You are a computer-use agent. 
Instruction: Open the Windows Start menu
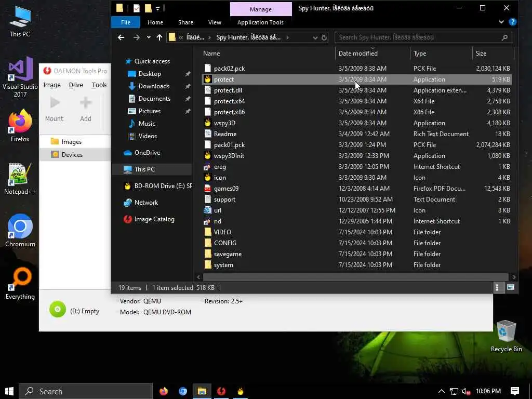(x=9, y=391)
